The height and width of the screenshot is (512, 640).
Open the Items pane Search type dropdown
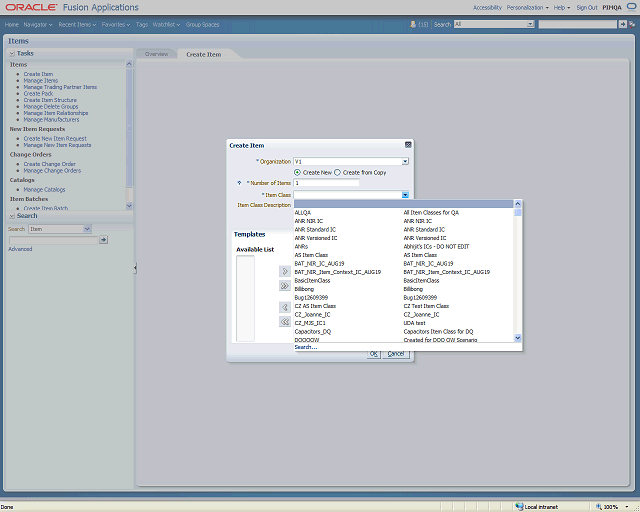pos(87,229)
